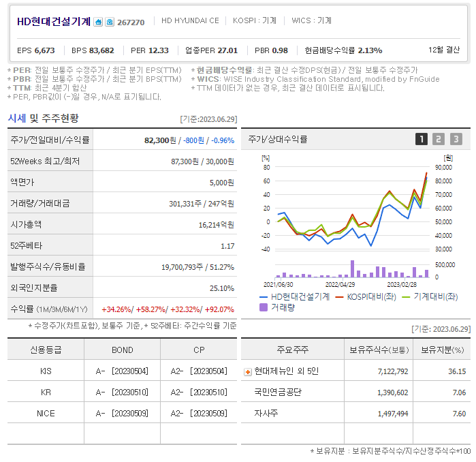The image size is (476, 462).
Task: Click the BOND column header
Action: point(123,350)
